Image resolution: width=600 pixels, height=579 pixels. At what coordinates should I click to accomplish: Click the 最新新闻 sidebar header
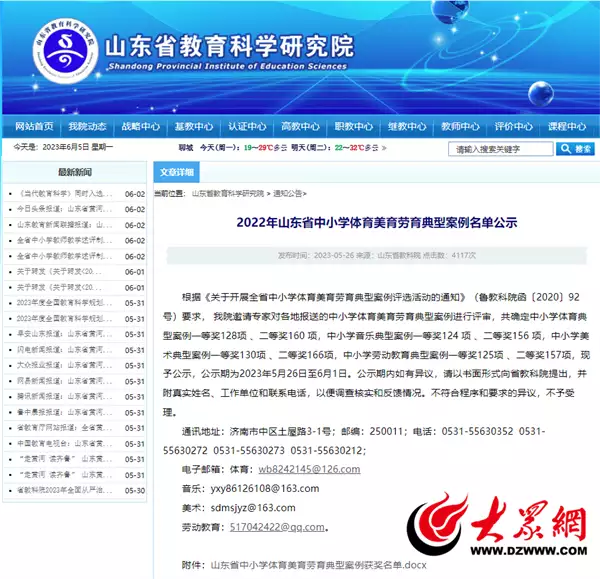coord(75,172)
